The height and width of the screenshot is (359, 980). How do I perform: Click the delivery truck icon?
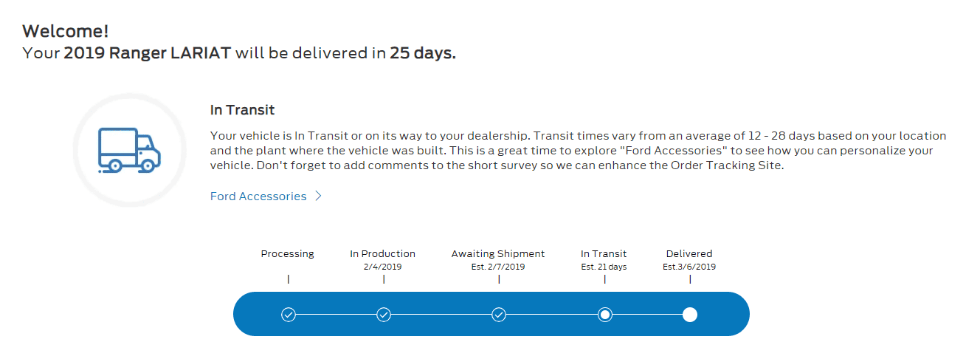click(x=129, y=150)
